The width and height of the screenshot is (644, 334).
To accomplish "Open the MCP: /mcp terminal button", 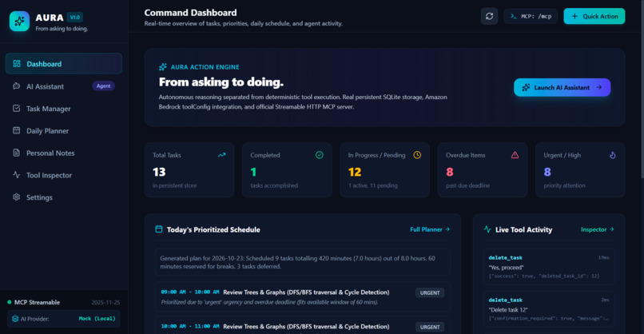I will pyautogui.click(x=531, y=17).
